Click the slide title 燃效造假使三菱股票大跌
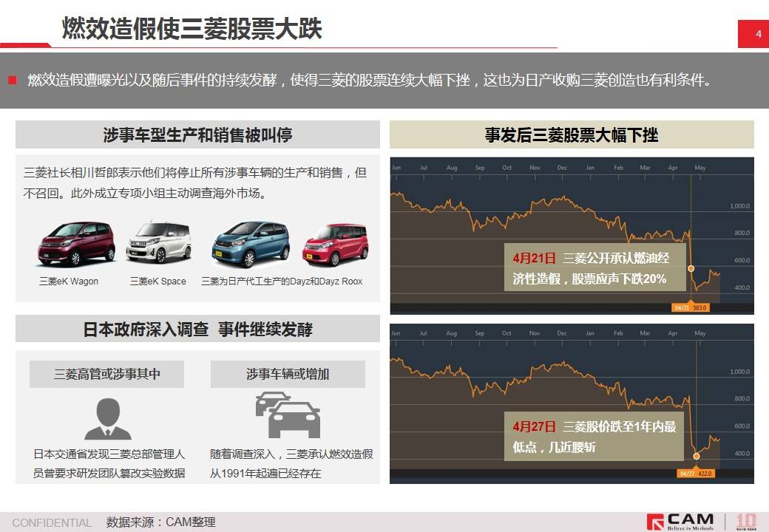 click(x=192, y=28)
